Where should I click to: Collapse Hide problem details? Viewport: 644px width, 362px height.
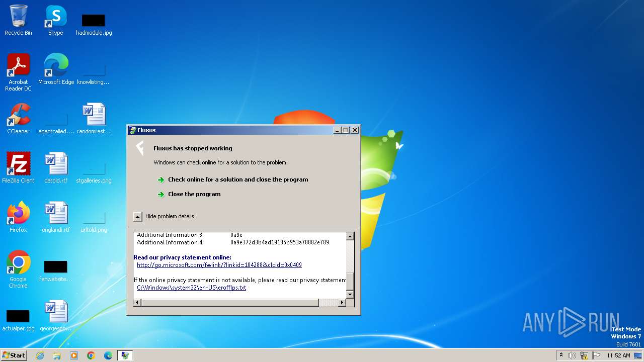pos(164,216)
